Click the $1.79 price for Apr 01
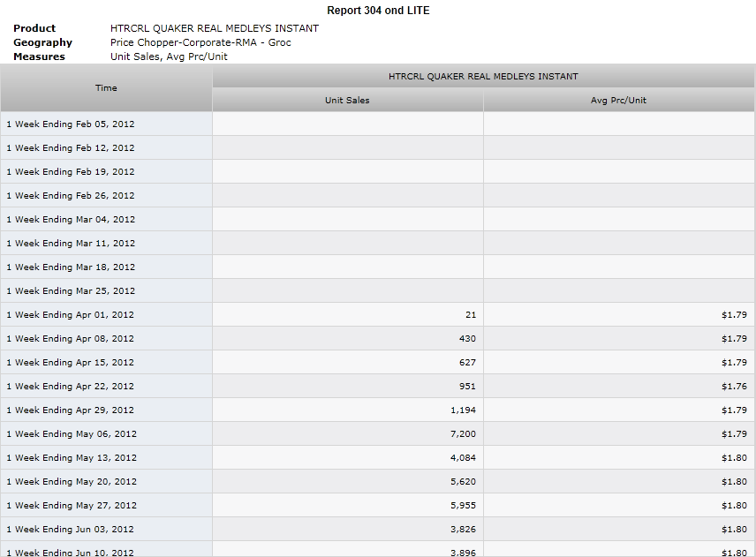 [734, 314]
